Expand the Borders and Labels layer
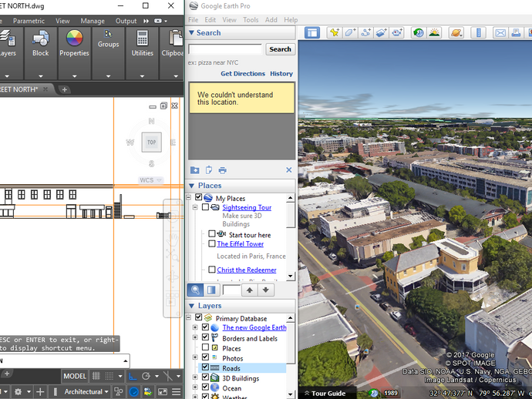Image resolution: width=532 pixels, height=399 pixels. point(195,338)
